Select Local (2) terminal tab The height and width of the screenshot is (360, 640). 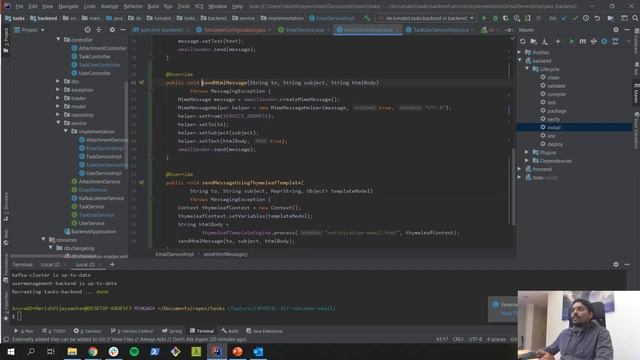tap(50, 264)
